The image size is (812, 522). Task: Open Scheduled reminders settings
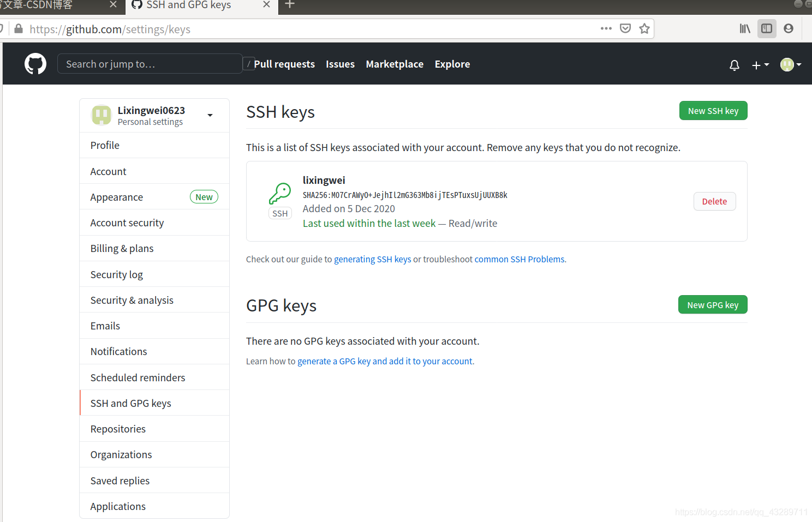coord(154,377)
